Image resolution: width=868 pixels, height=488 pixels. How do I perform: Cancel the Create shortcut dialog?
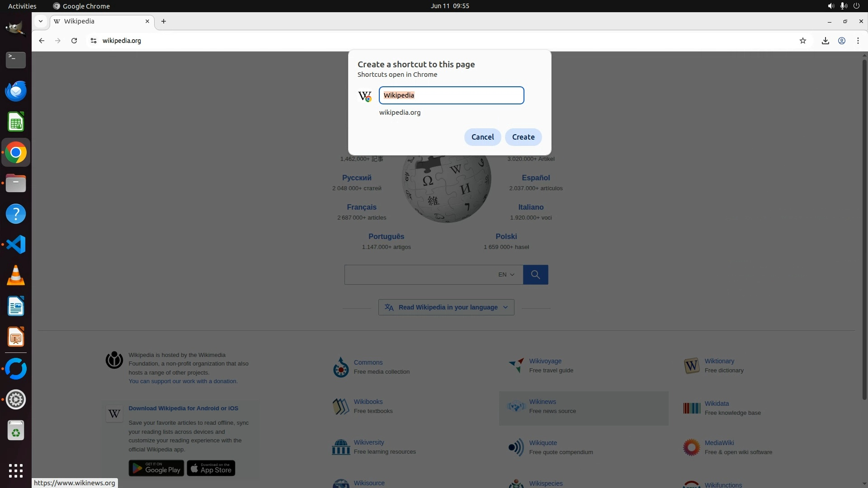point(482,137)
